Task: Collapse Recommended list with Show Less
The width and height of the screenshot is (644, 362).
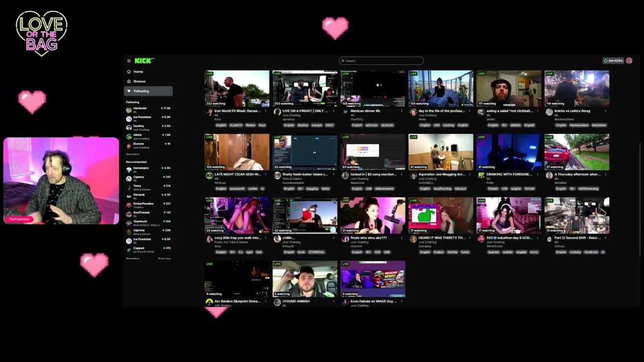Action: pyautogui.click(x=164, y=258)
